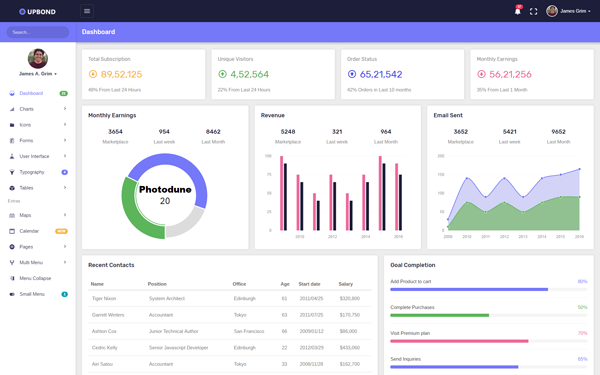The height and width of the screenshot is (375, 600).
Task: Toggle the hamburger menu button
Action: (87, 11)
